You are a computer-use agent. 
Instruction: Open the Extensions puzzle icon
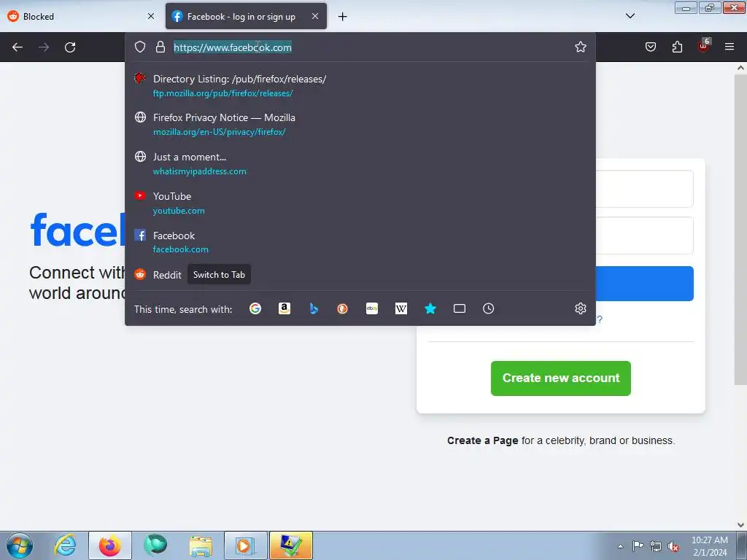click(x=677, y=47)
